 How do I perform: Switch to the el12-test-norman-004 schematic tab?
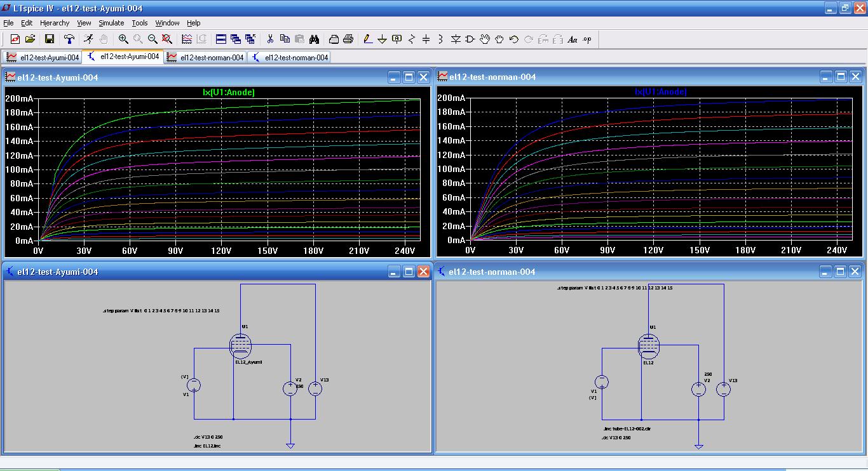click(x=289, y=57)
